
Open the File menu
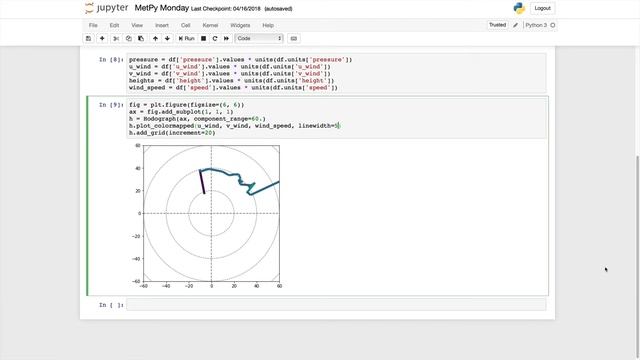[93, 25]
